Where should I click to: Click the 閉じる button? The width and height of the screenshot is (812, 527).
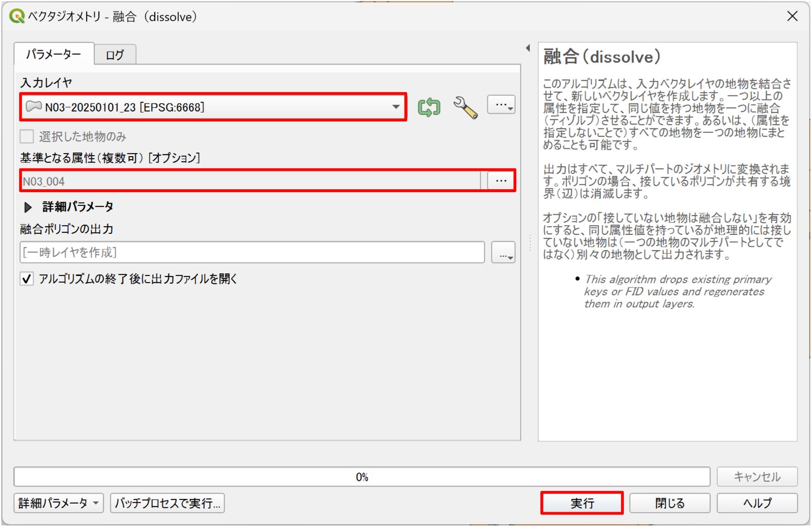tap(670, 503)
